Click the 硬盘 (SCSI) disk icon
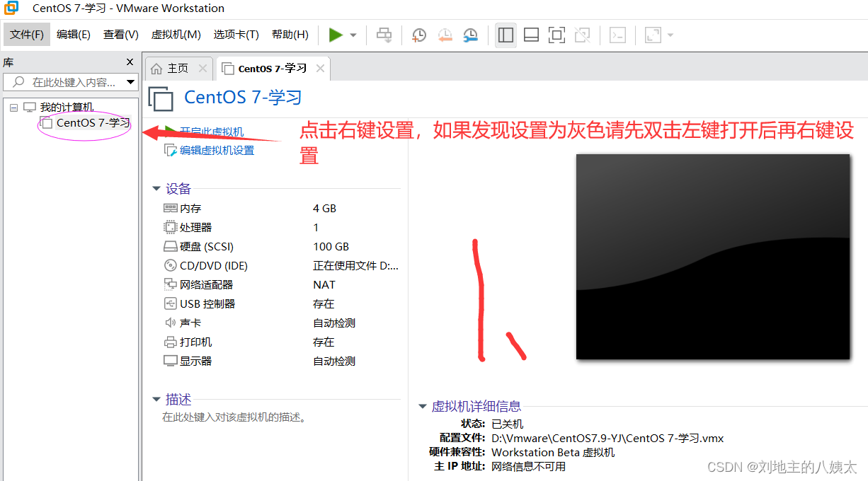The width and height of the screenshot is (868, 481). pyautogui.click(x=170, y=246)
